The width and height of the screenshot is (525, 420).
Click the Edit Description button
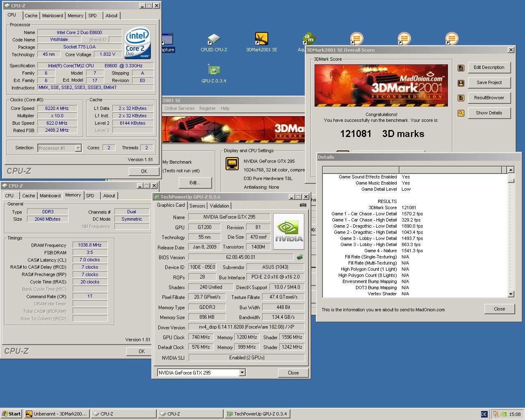489,67
